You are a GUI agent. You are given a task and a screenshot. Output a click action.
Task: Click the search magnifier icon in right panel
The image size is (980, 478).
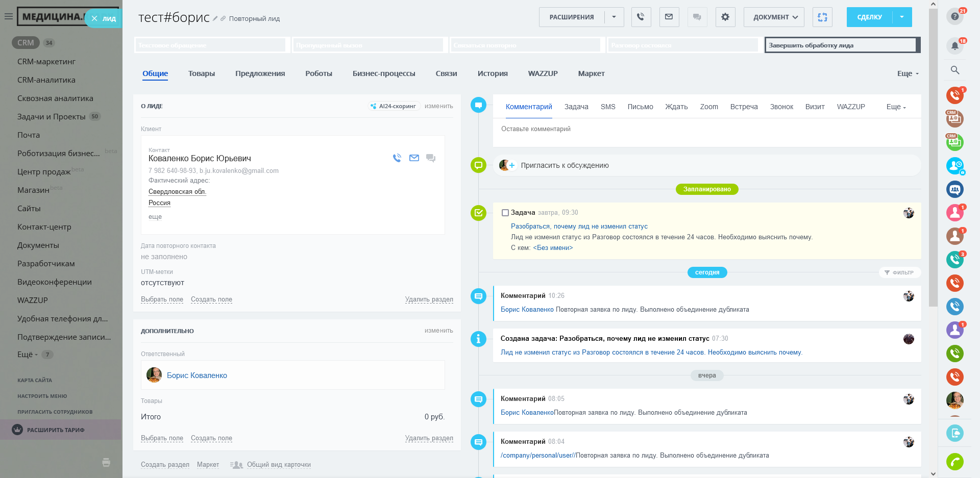(x=954, y=70)
